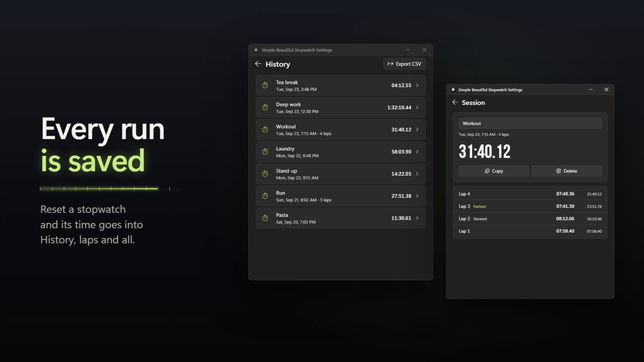
Task: Open Workout entry via its chevron
Action: coord(417,130)
